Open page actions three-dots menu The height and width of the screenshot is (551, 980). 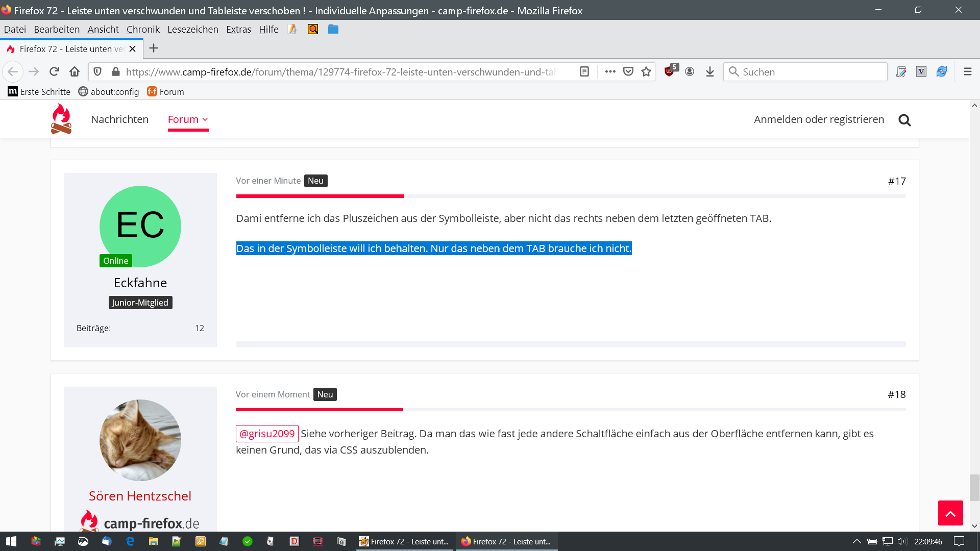(x=610, y=71)
